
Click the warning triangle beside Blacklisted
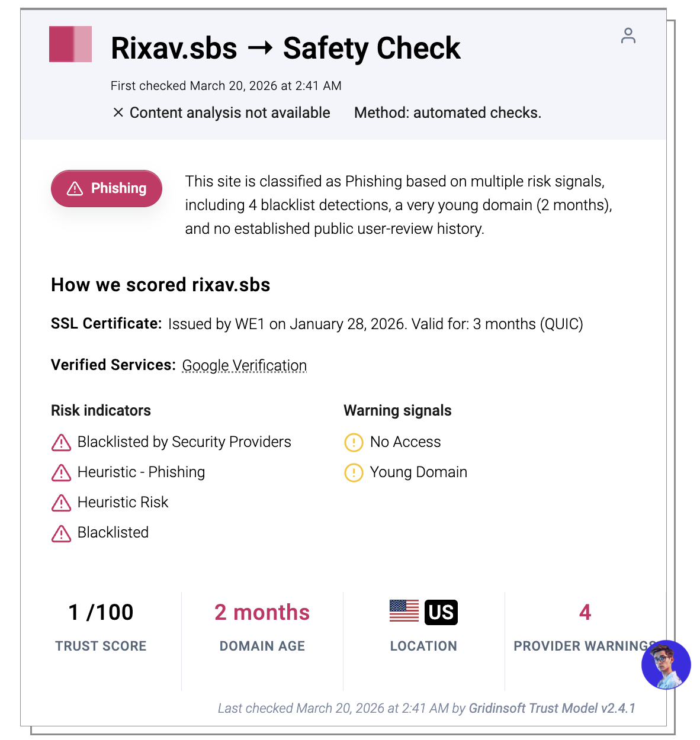pyautogui.click(x=61, y=533)
